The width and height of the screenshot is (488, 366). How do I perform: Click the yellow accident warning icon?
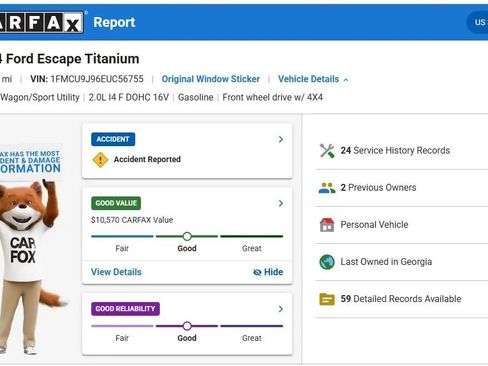pyautogui.click(x=100, y=160)
